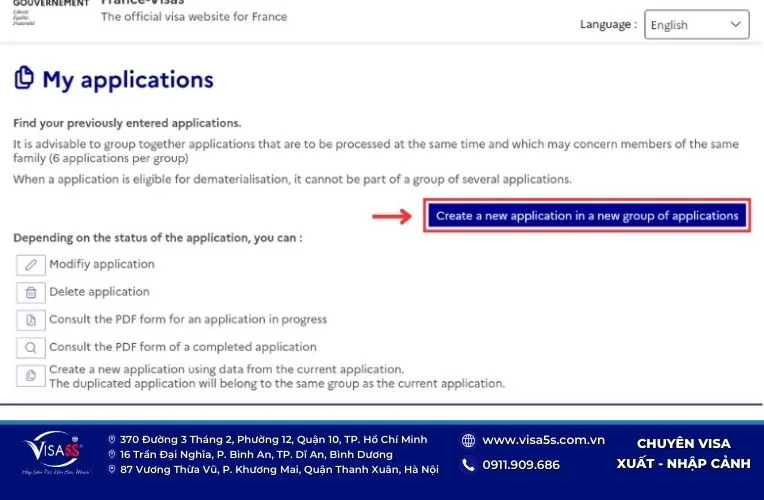Click the globe icon beside website address

(x=468, y=441)
